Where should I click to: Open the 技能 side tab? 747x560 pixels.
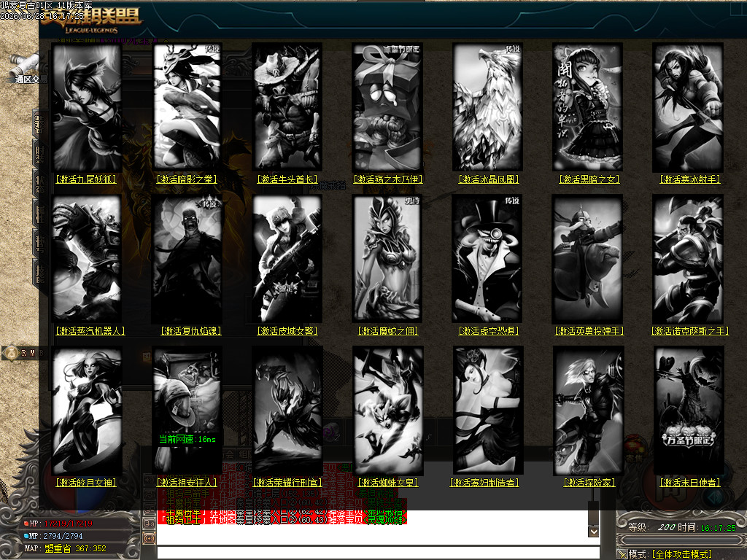pyautogui.click(x=40, y=273)
